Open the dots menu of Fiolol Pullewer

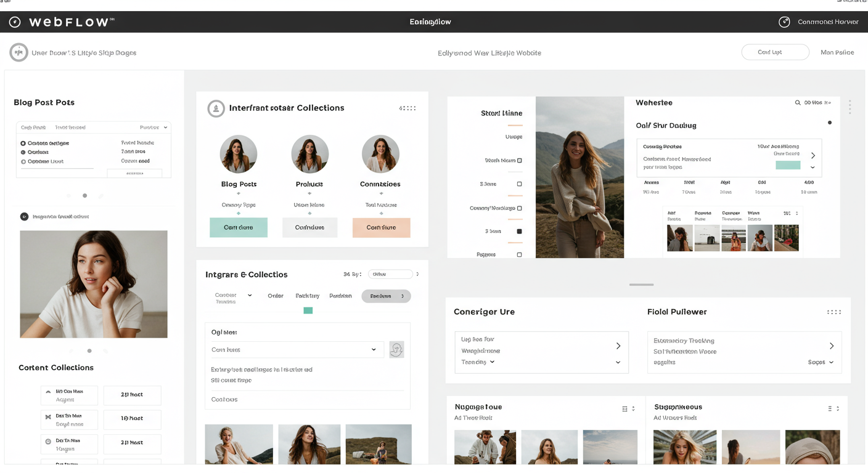tap(833, 312)
